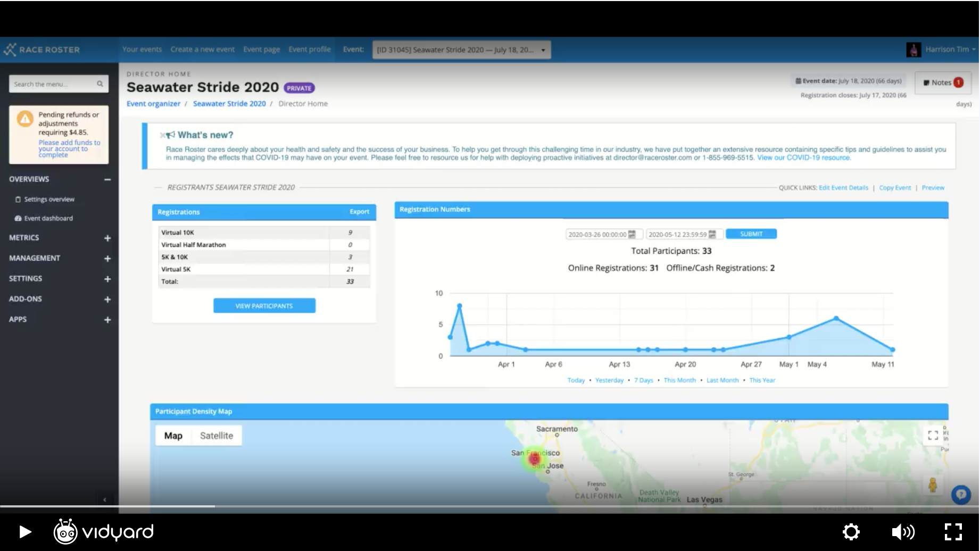
Task: Open the blue help chat bubble
Action: click(x=961, y=495)
